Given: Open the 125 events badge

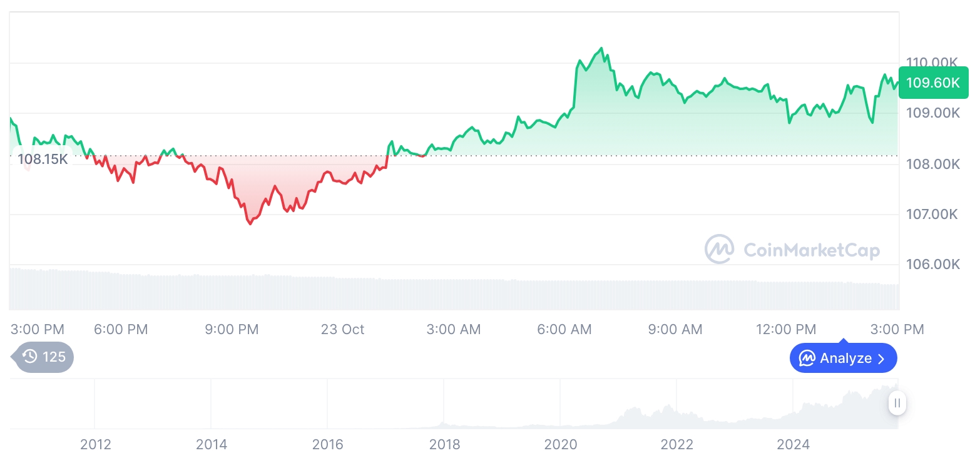Looking at the screenshot, I should click(44, 357).
